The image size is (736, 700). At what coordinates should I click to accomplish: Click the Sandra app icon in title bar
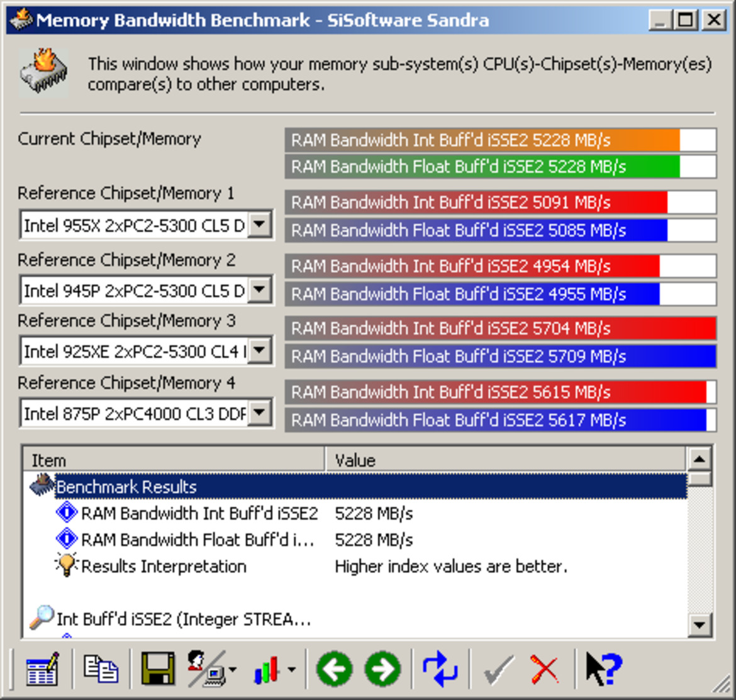point(21,19)
